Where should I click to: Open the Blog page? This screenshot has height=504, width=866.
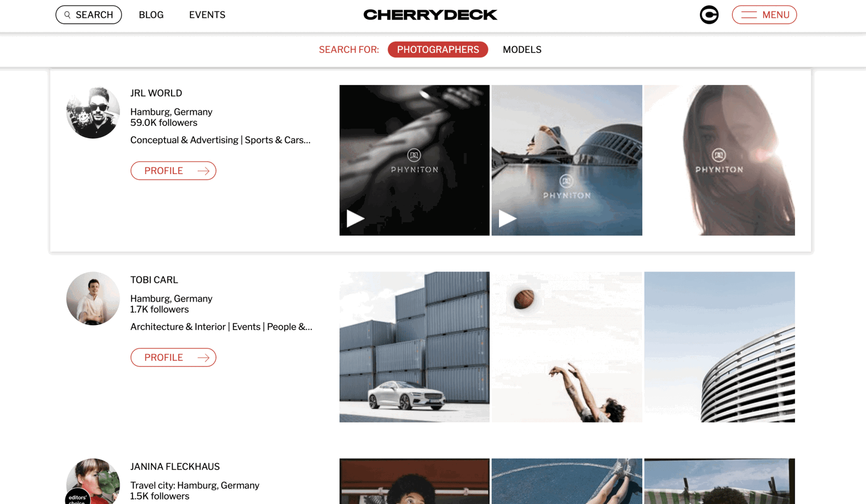pos(151,15)
